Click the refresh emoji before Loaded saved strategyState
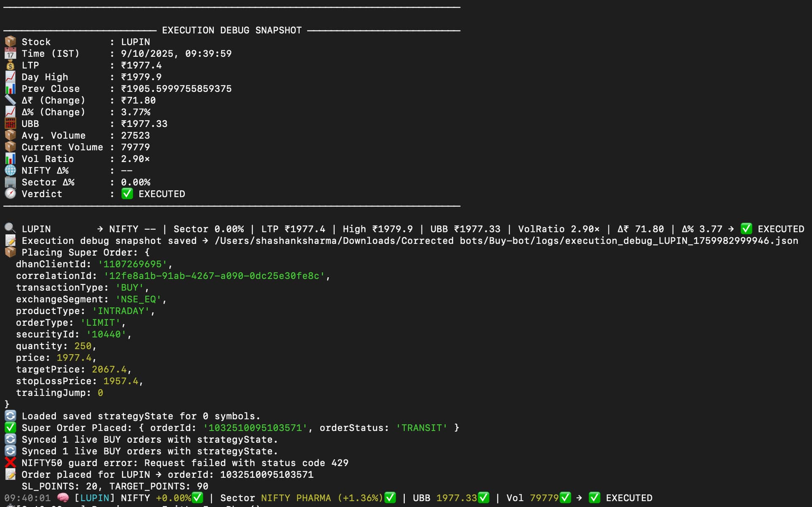This screenshot has height=507, width=812. tap(10, 416)
